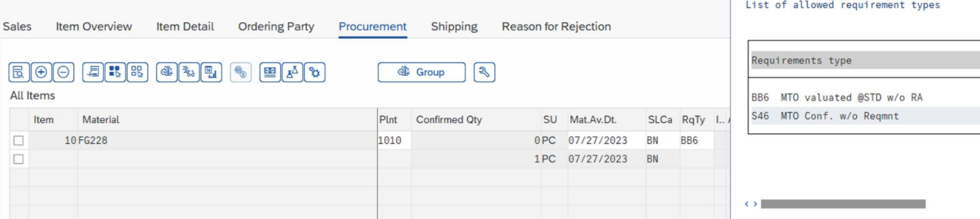Click the add item plus icon
This screenshot has height=219, width=980.
pos(41,72)
